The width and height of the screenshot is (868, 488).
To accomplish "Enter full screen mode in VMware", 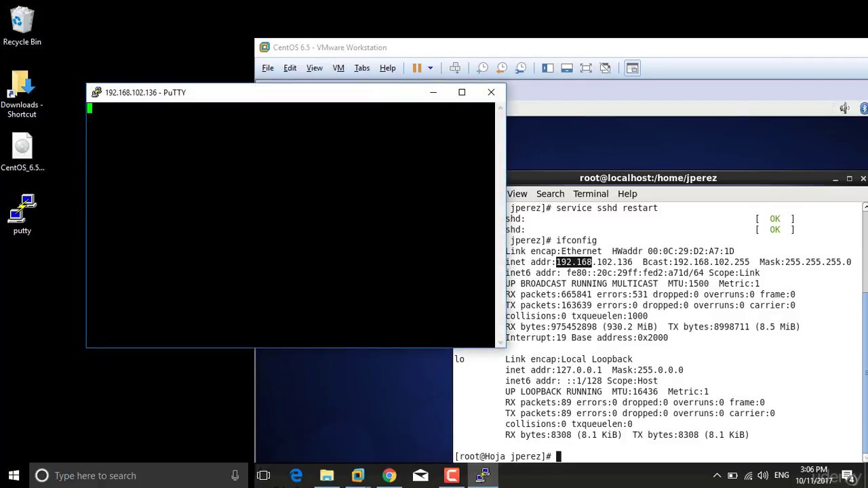I will pyautogui.click(x=586, y=68).
